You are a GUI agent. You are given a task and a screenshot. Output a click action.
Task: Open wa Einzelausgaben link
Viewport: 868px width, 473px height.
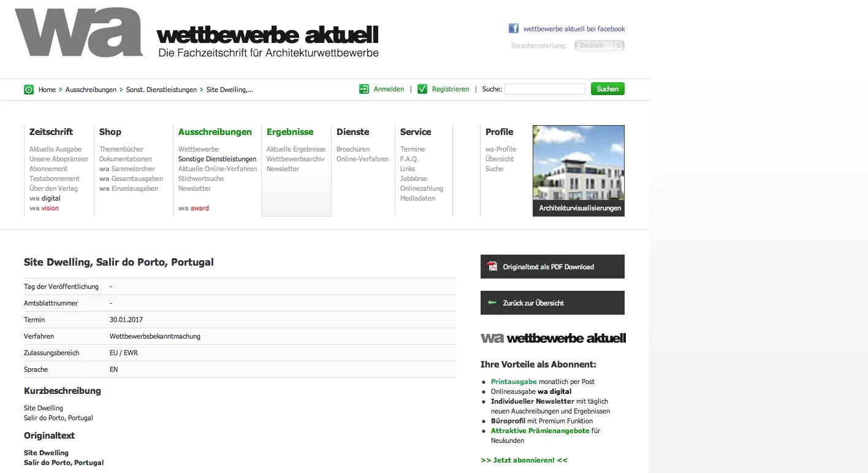pos(129,188)
